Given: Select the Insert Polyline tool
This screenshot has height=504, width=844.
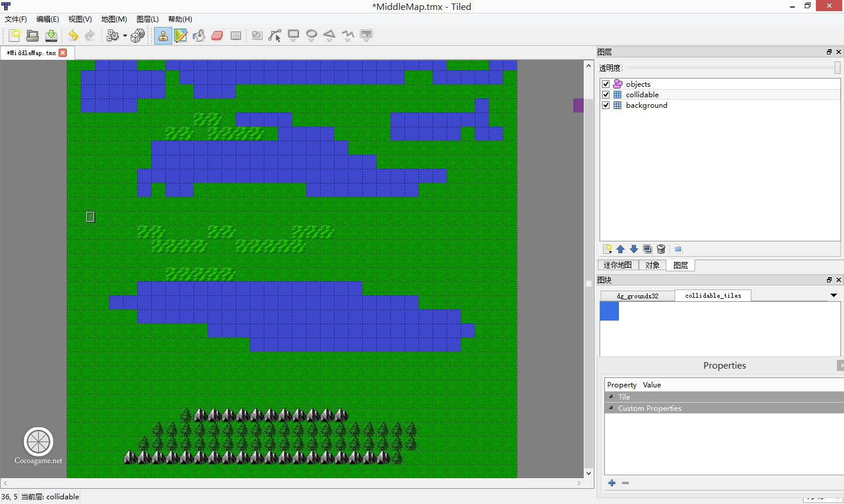Looking at the screenshot, I should pos(348,36).
